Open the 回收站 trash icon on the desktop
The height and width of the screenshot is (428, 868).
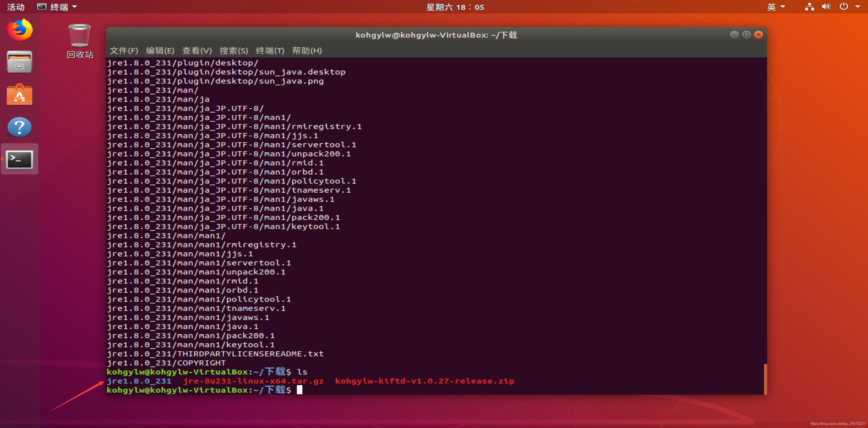click(80, 35)
